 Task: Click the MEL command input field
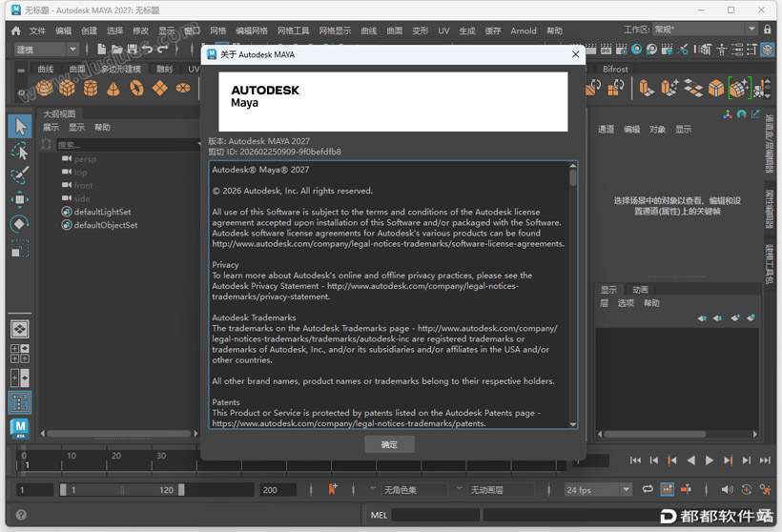(x=436, y=515)
